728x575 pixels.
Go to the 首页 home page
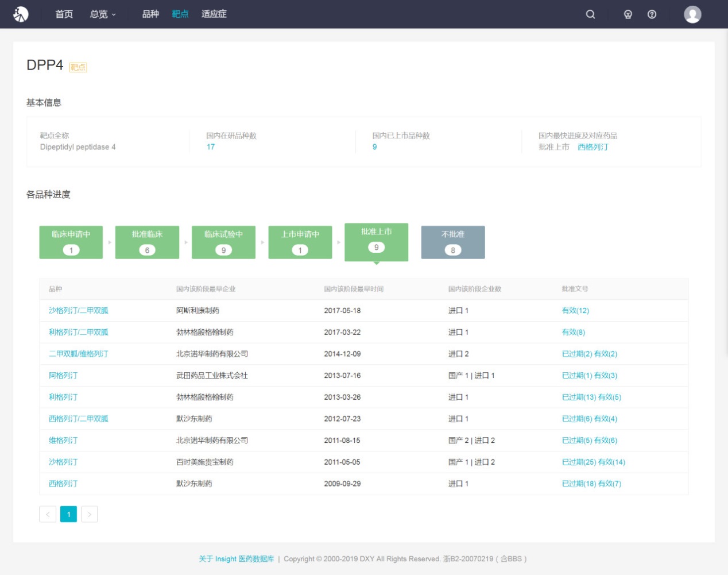64,14
